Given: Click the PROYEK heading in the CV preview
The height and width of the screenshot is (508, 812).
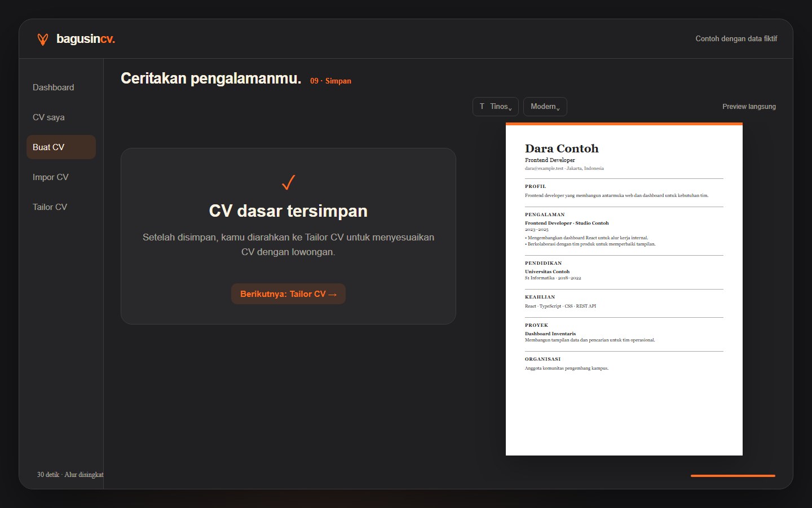Looking at the screenshot, I should tap(537, 325).
